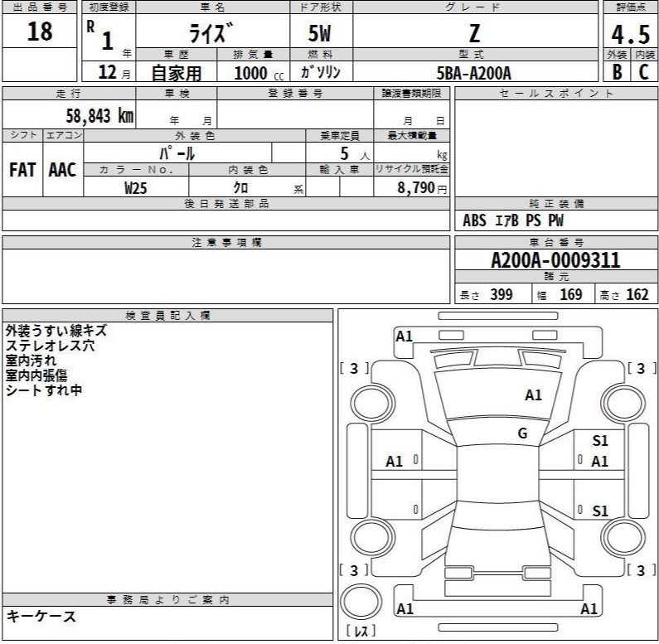
Task: Click header '事務局よりご案内'
Action: point(167,599)
